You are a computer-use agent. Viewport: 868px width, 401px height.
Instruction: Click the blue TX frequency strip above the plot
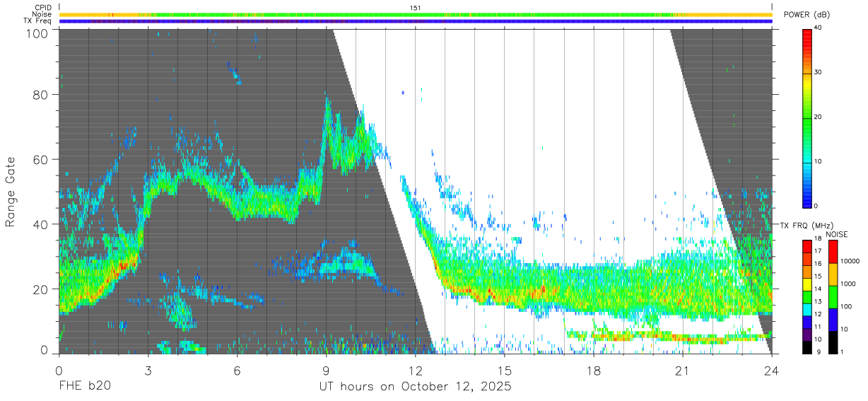point(416,21)
